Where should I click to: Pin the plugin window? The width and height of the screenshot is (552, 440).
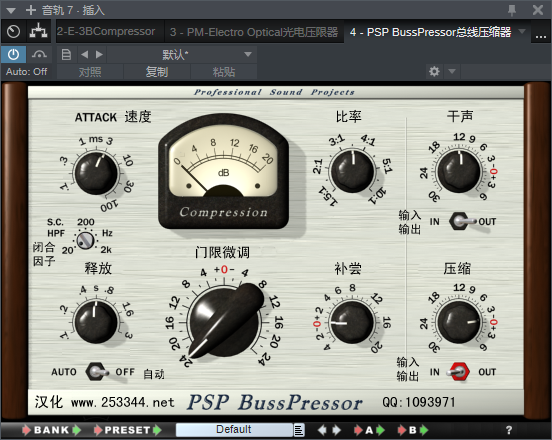pos(512,10)
